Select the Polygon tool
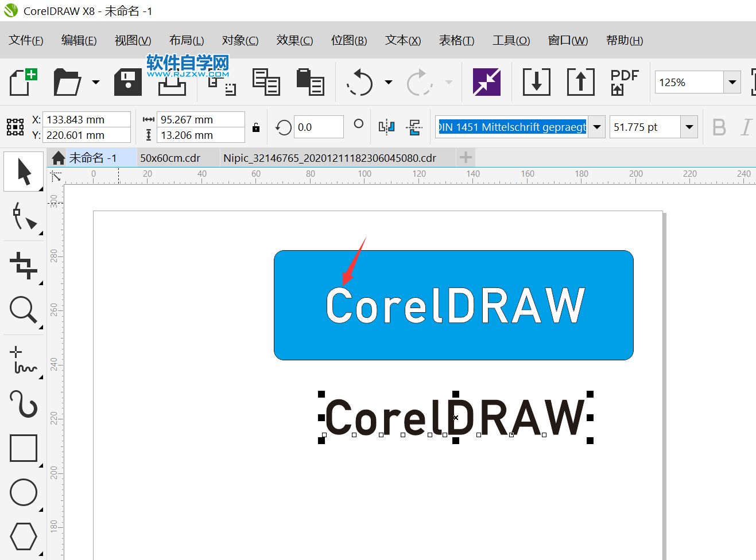756x560 pixels. point(24,536)
